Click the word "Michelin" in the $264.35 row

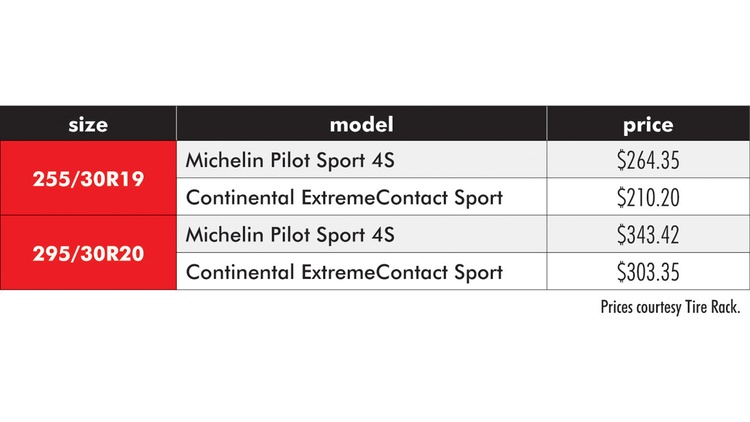[222, 160]
